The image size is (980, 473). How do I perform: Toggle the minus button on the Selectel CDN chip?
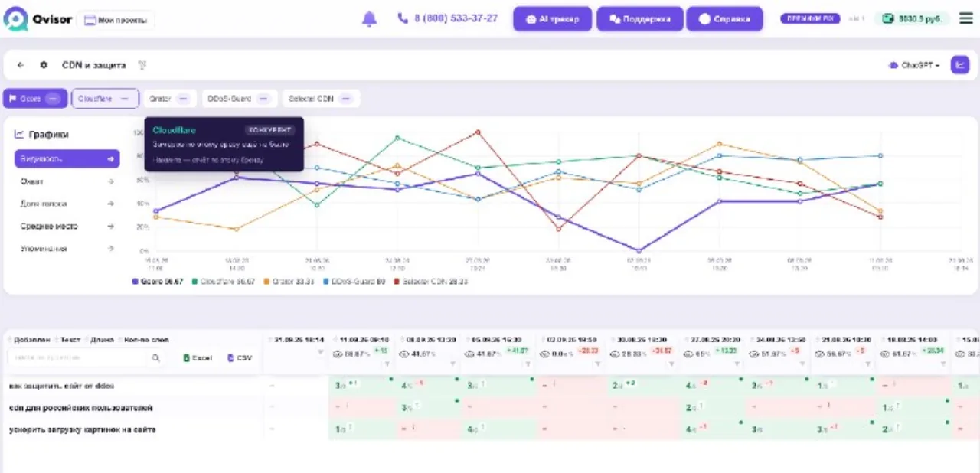click(345, 99)
